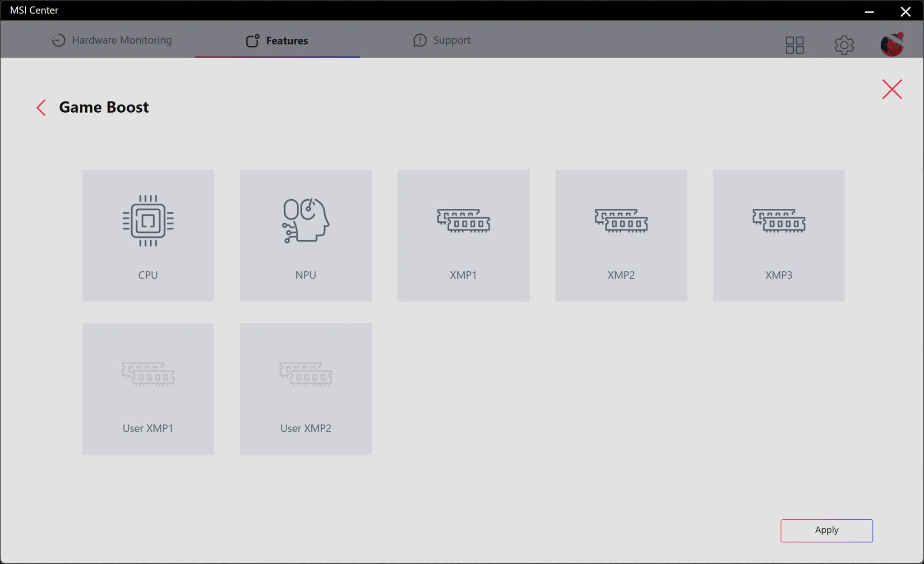This screenshot has height=564, width=924.
Task: Select the CPU boost tile
Action: 148,235
